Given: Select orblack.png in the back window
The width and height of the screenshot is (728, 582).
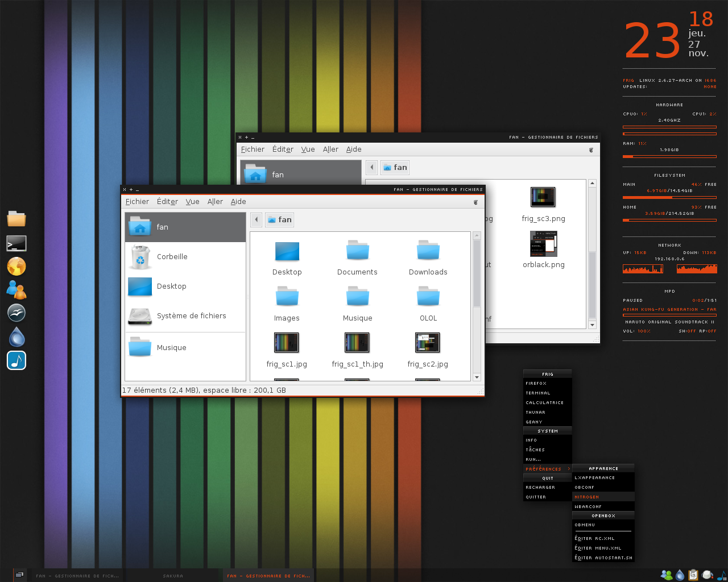Looking at the screenshot, I should (x=544, y=250).
